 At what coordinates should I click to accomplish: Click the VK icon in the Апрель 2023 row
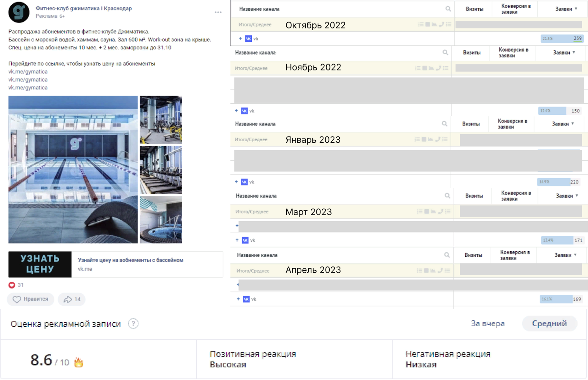(246, 299)
